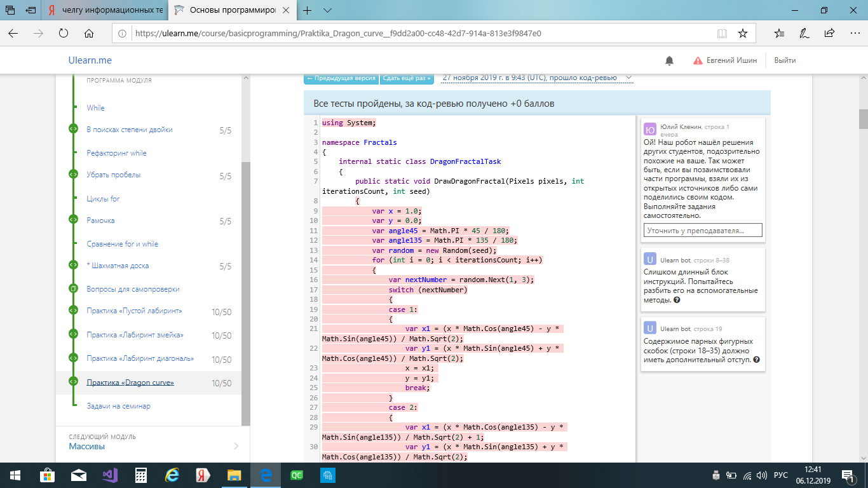Open Visual Studio from the taskbar
The image size is (868, 488).
click(x=110, y=475)
